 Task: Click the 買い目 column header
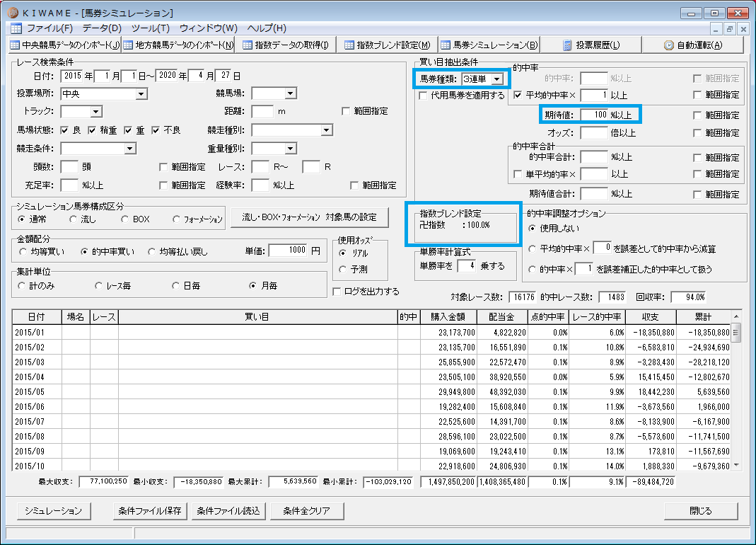(257, 317)
